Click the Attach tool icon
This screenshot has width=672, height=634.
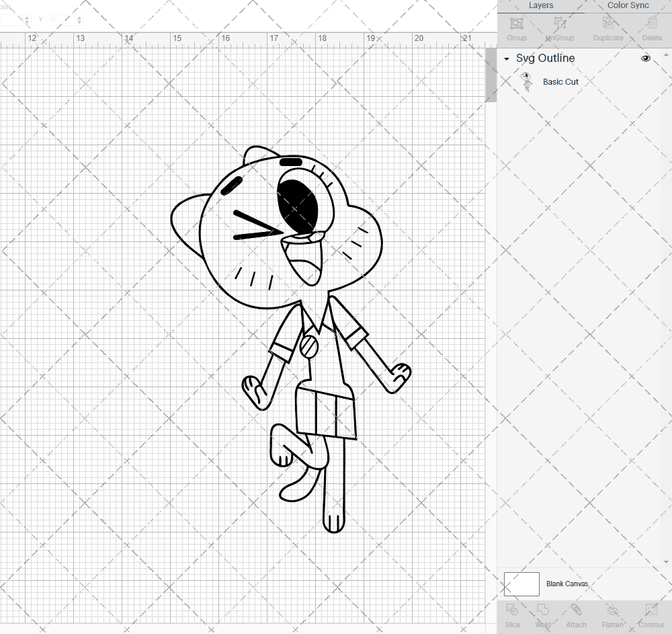576,610
